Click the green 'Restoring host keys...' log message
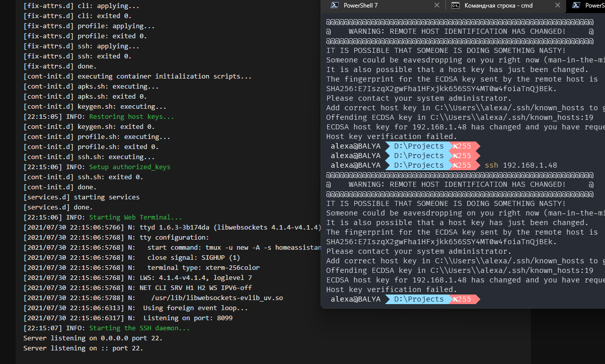This screenshot has height=364, width=605. (x=131, y=117)
